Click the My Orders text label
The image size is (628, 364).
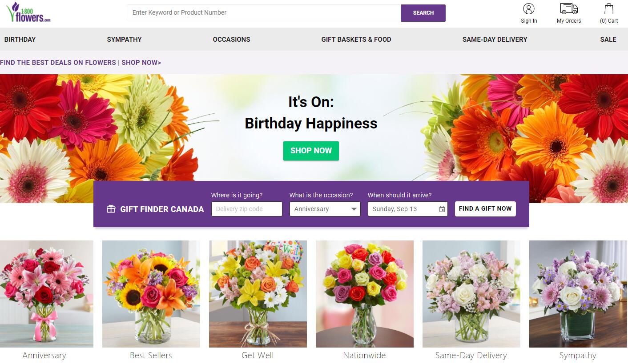click(x=569, y=21)
